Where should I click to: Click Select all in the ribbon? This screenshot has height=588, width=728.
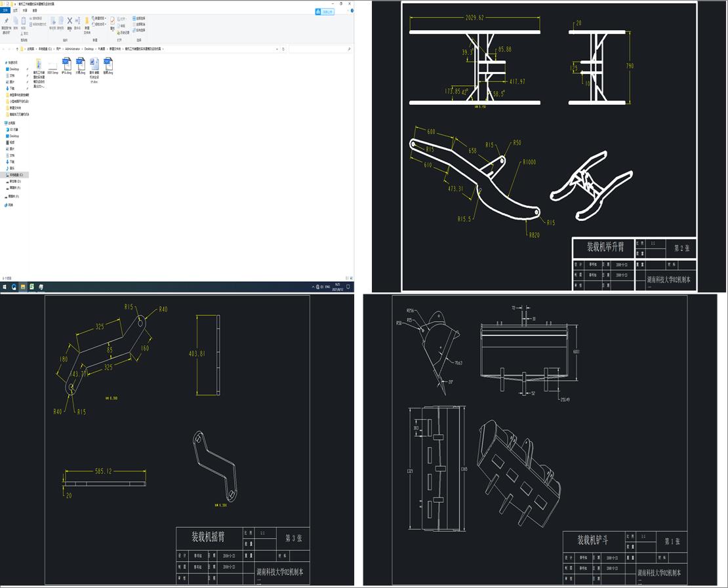click(x=139, y=18)
